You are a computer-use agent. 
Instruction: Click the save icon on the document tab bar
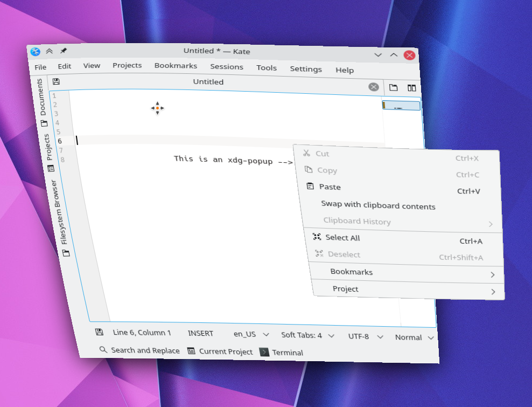click(x=57, y=81)
